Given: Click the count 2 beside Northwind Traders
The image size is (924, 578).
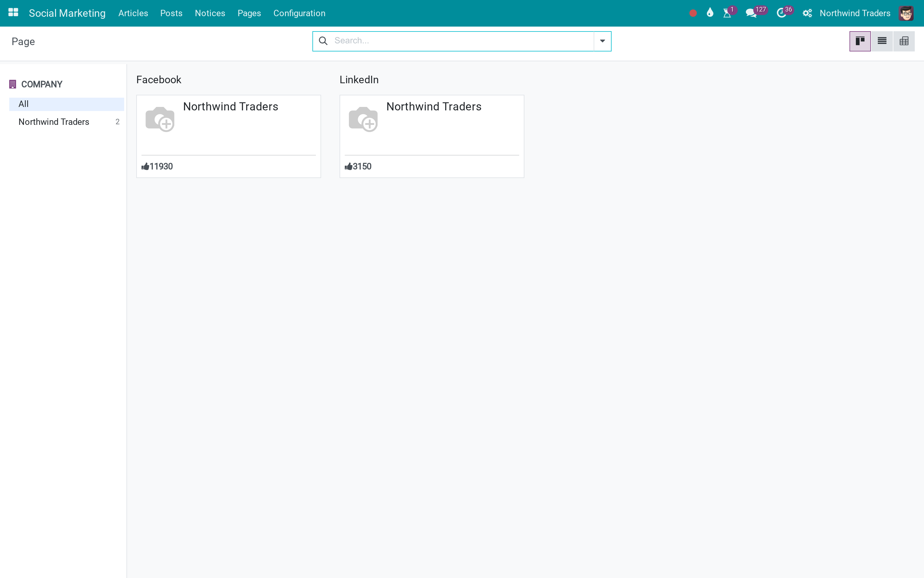Looking at the screenshot, I should coord(117,122).
